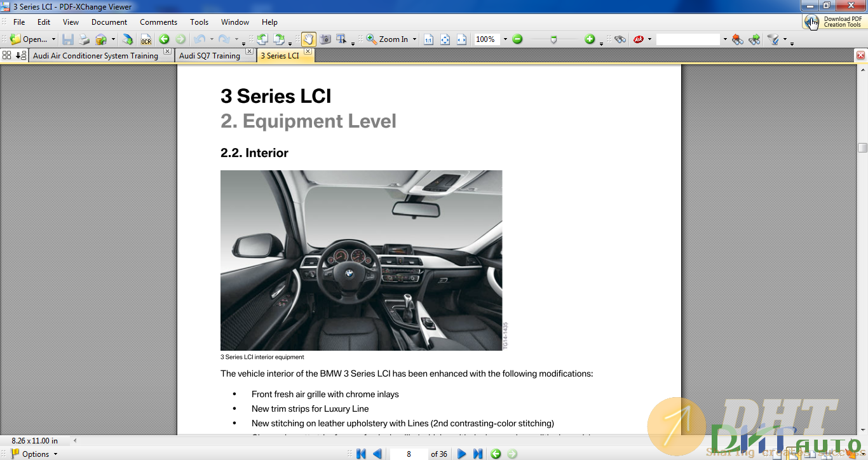
Task: Open the Document menu
Action: coord(109,22)
